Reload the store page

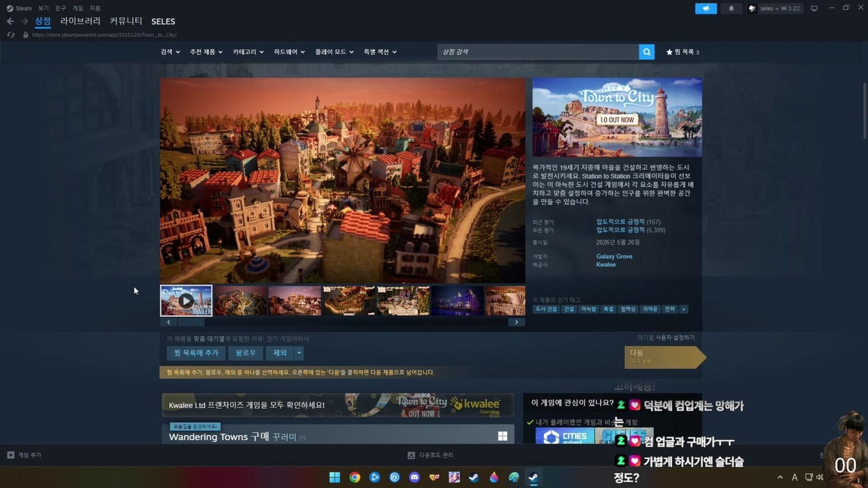pos(11,35)
